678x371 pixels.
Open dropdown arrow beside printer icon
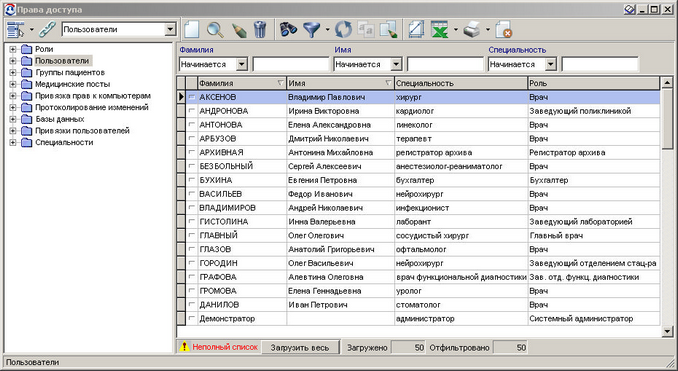(x=488, y=30)
